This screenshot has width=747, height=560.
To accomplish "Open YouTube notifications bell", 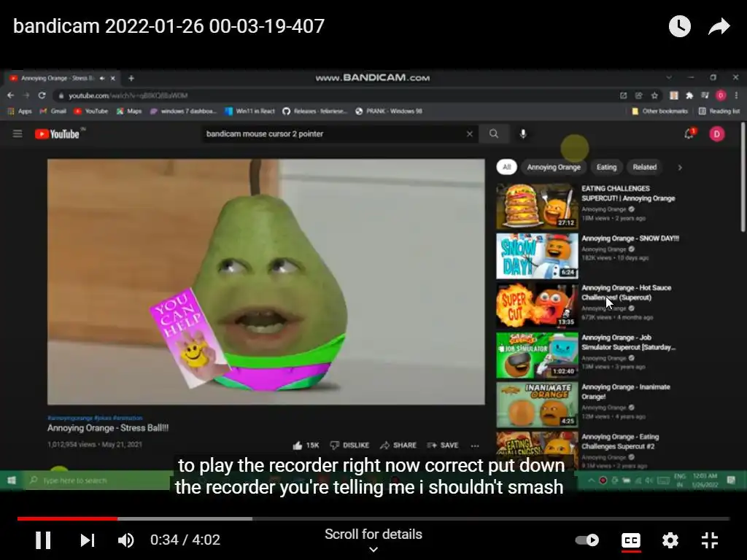I will (x=689, y=134).
